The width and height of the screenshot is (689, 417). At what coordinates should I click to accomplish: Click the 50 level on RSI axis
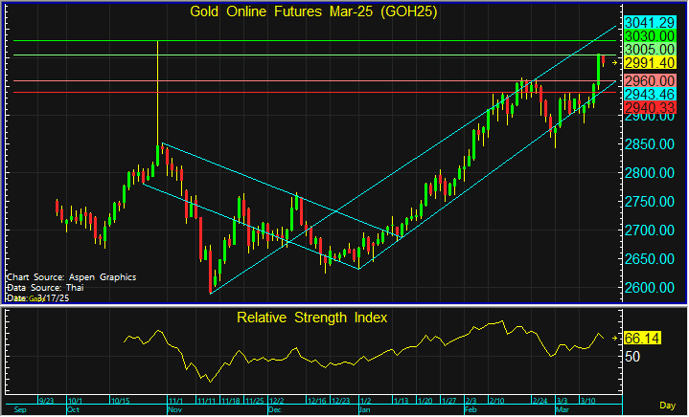(632, 357)
